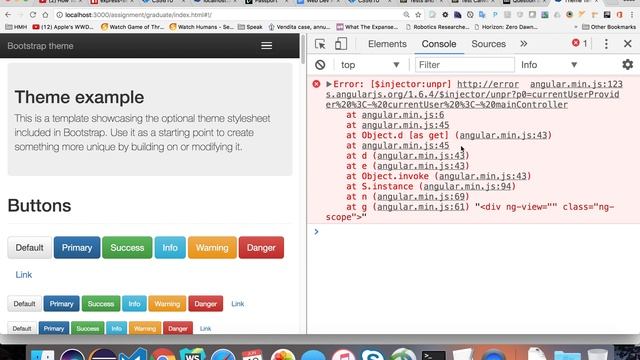Click the medium-row Success button
The width and height of the screenshot is (640, 360).
[101, 304]
